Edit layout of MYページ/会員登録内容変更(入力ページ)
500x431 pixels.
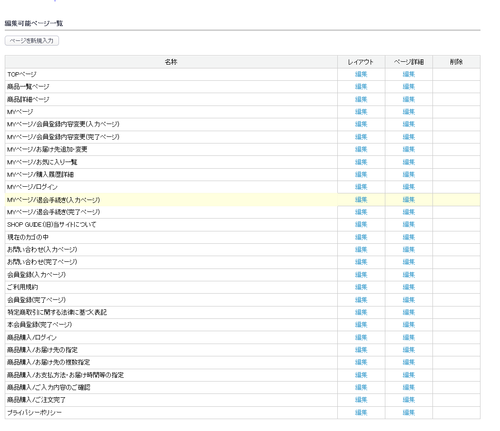coord(361,124)
